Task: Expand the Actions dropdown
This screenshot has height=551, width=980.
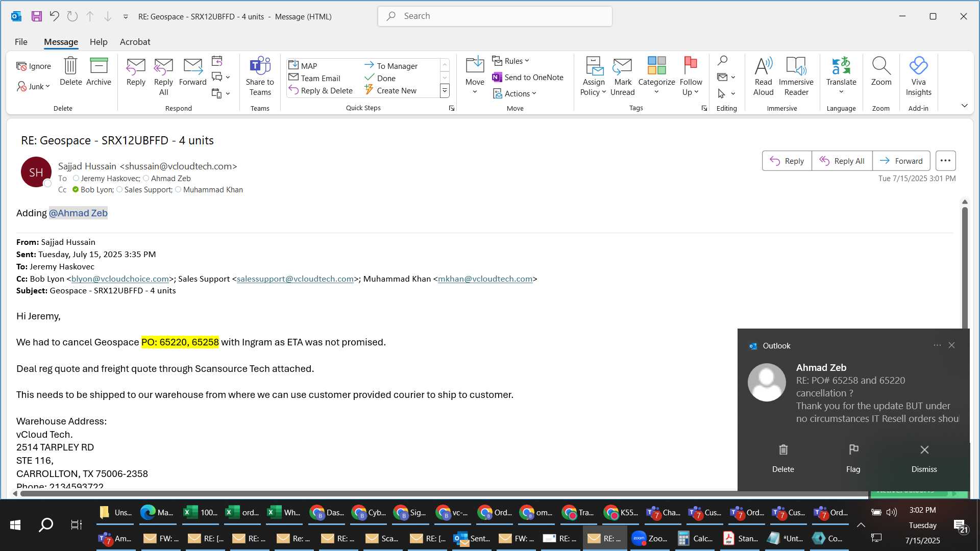Action: (x=514, y=93)
